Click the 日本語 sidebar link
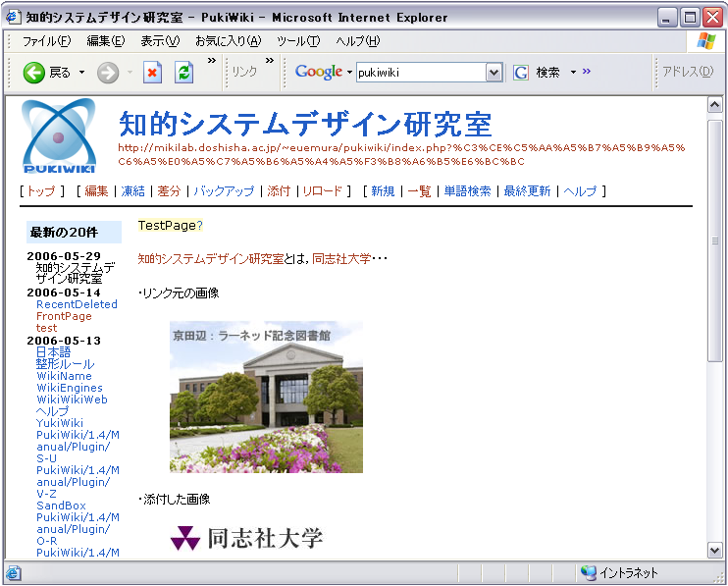728x586 pixels. 53,352
